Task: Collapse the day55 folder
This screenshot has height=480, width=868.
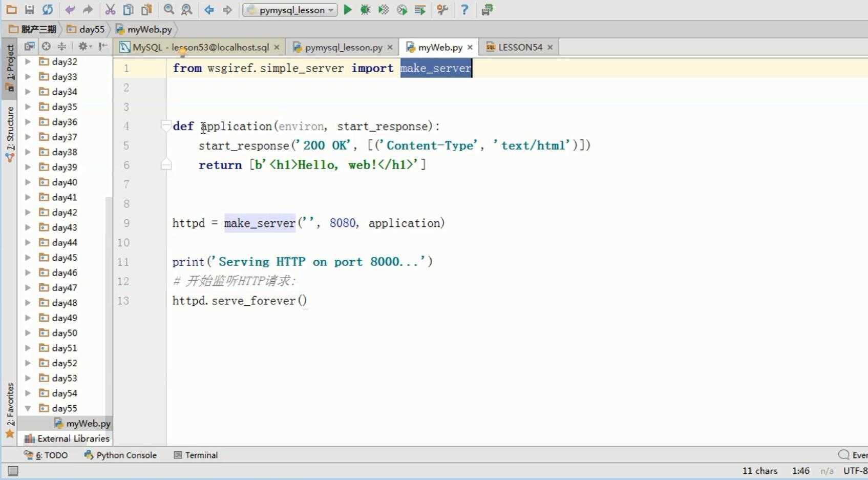Action: tap(28, 408)
